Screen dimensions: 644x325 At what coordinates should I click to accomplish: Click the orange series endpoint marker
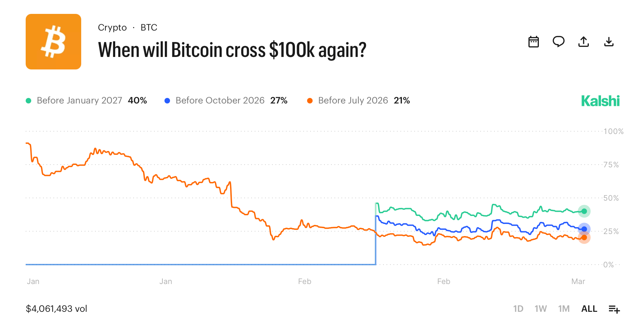[x=584, y=238]
